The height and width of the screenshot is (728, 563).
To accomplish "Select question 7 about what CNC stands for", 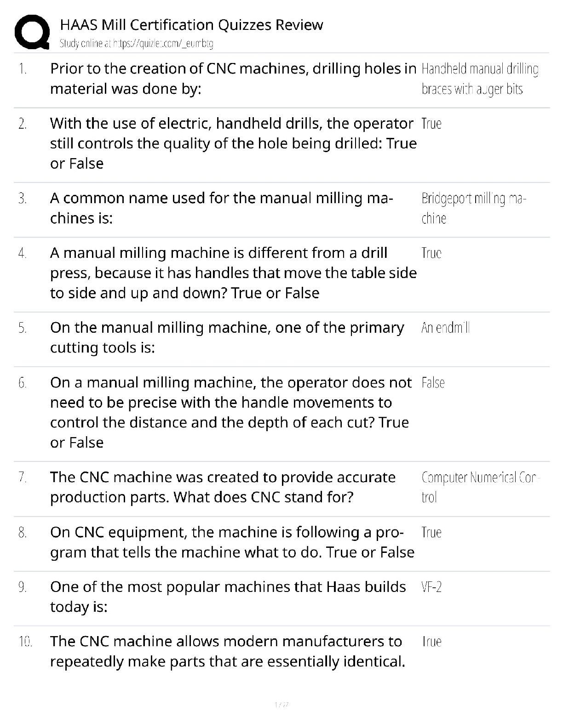I will point(223,487).
